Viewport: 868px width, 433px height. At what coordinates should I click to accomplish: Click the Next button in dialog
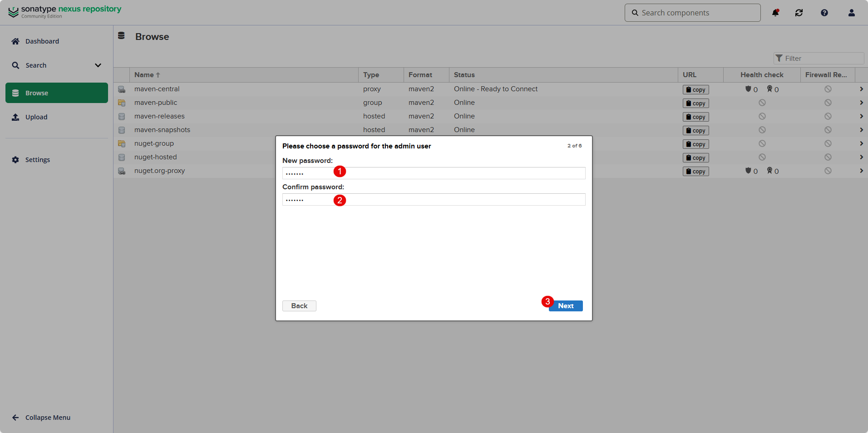pos(566,306)
